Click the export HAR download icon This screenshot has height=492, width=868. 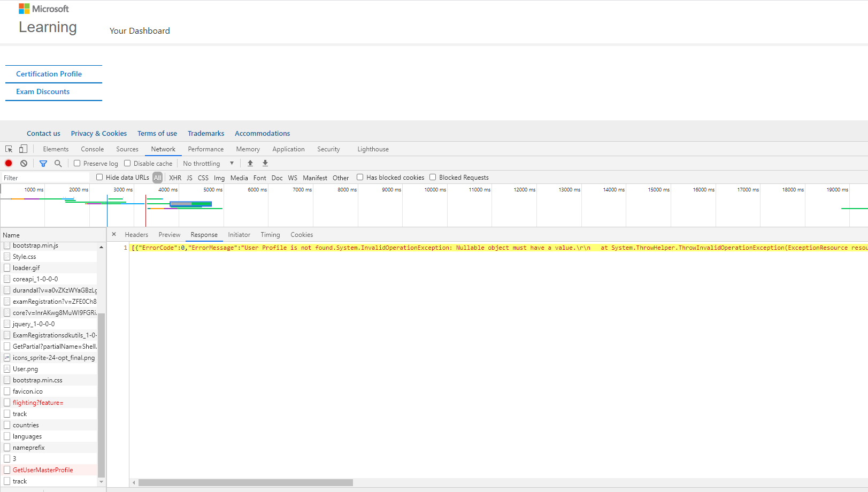pyautogui.click(x=265, y=163)
